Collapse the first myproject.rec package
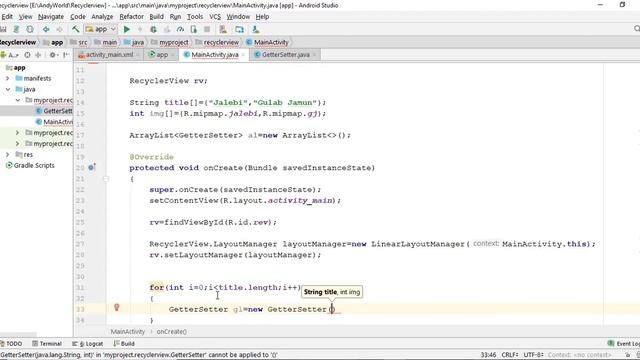 [x=18, y=100]
